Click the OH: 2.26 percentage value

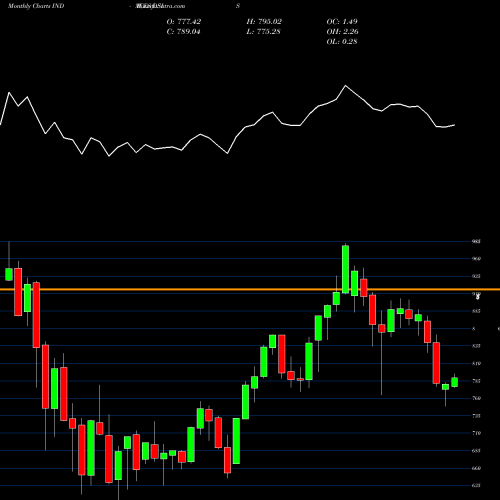[x=342, y=32]
